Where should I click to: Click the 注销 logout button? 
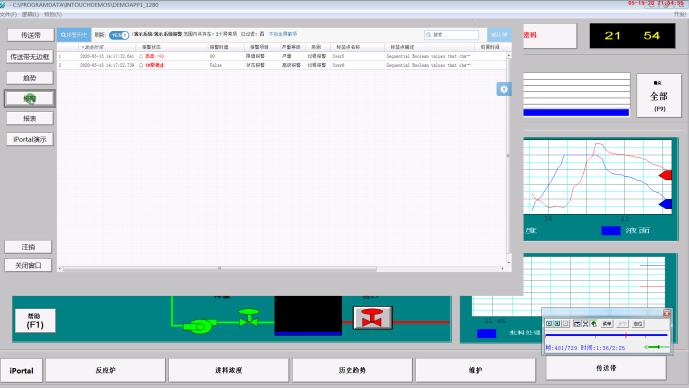28,247
